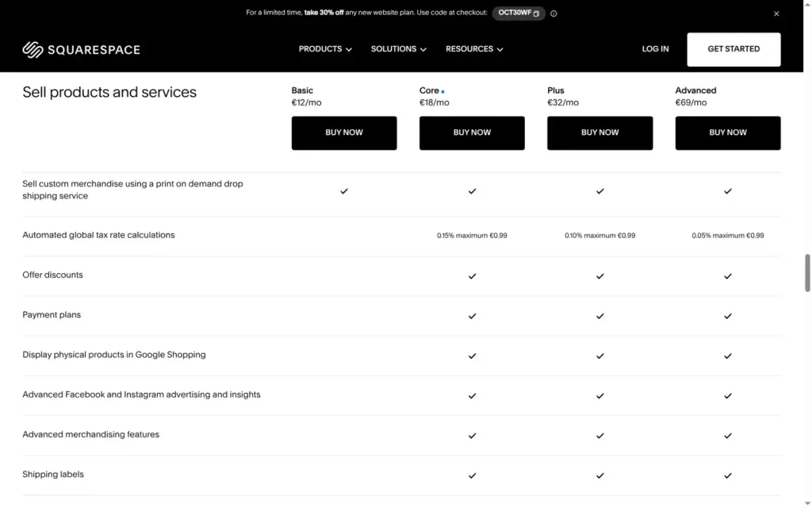812x508 pixels.
Task: Expand the Resources menu
Action: (474, 49)
